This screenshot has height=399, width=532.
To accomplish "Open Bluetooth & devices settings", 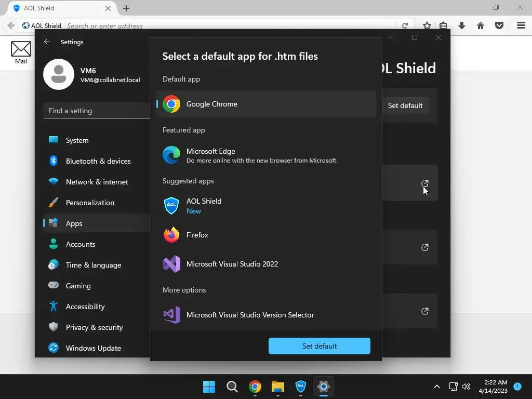I will point(97,161).
